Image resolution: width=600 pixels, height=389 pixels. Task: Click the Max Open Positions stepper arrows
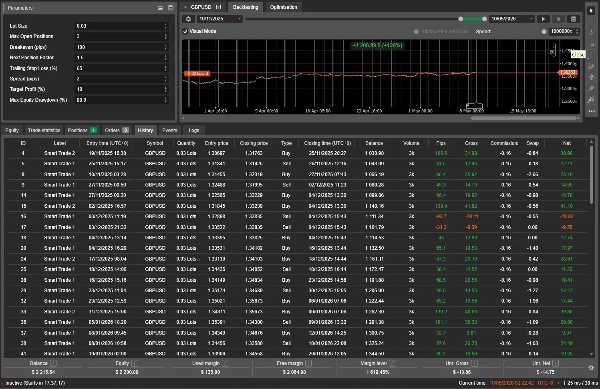tap(165, 36)
